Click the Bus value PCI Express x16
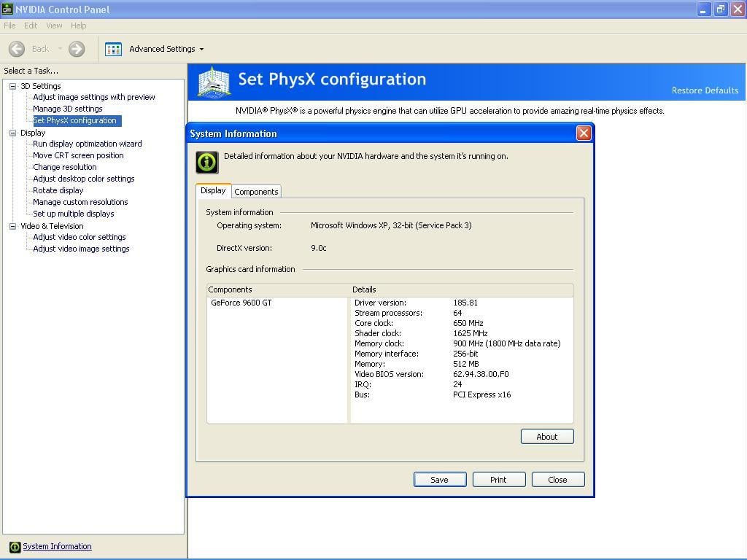This screenshot has height=560, width=747. pyautogui.click(x=482, y=394)
